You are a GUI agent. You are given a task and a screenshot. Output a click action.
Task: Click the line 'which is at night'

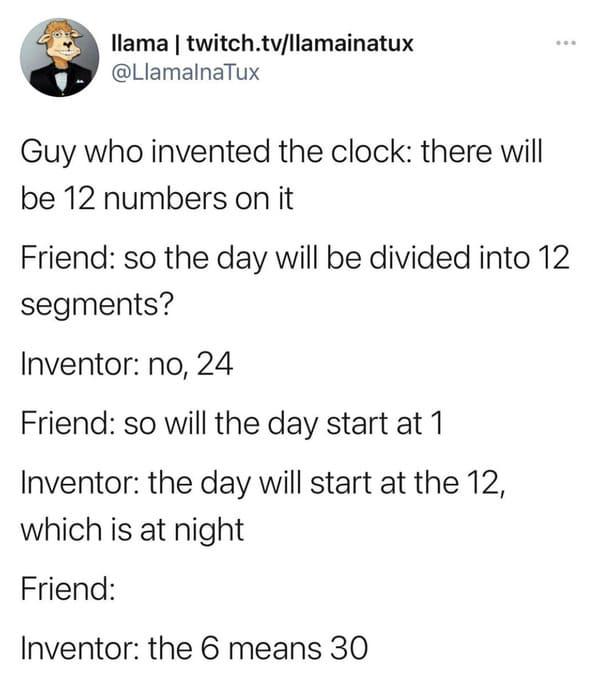tap(132, 530)
